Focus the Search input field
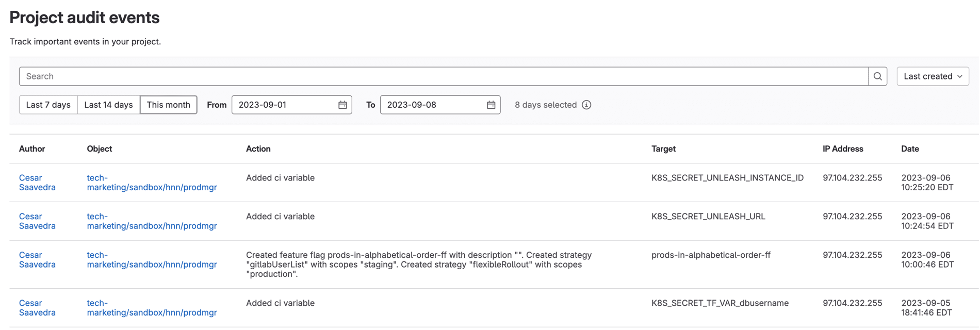 (x=444, y=76)
